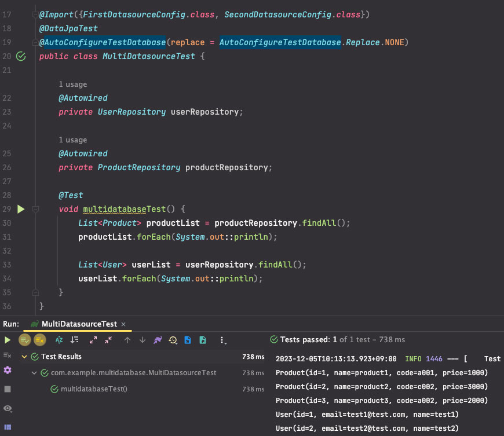Screen dimensions: 504x436
Task: Click the @Test annotation on line 28
Action: click(71, 195)
